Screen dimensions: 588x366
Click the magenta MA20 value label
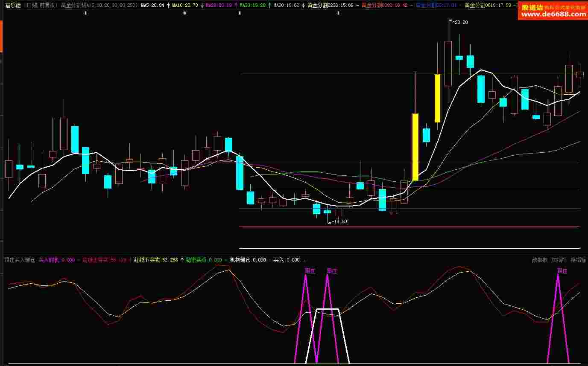(219, 5)
